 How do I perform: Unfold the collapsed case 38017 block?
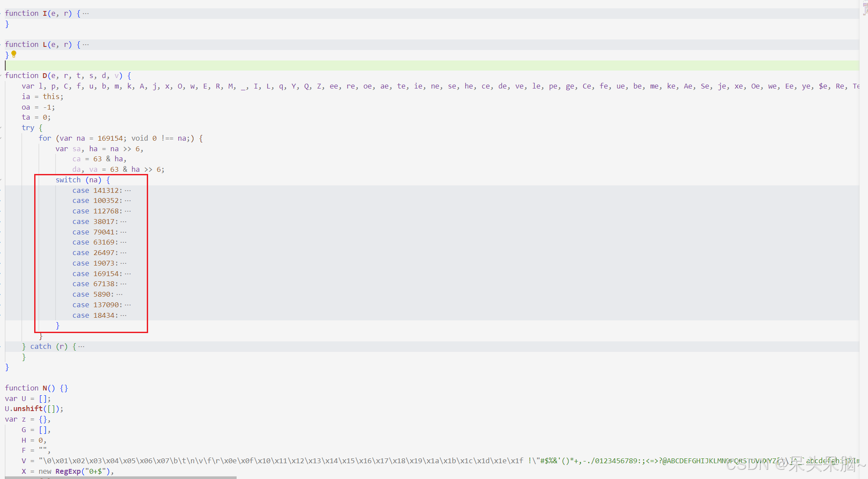click(x=124, y=222)
